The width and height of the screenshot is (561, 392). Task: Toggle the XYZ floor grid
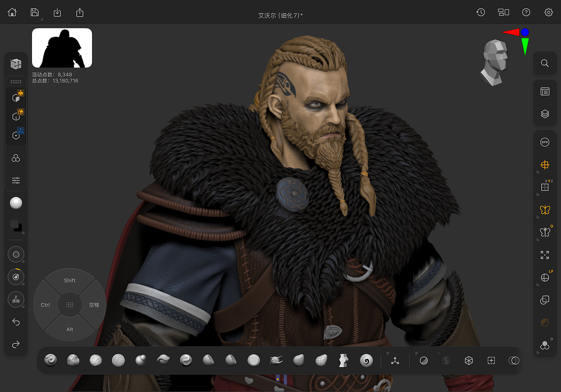545,187
